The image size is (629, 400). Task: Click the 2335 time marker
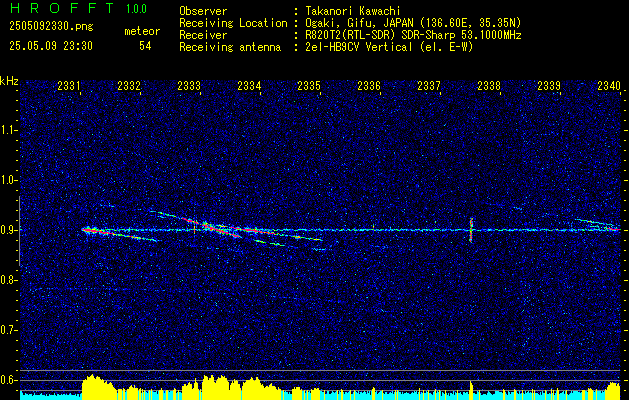(309, 86)
